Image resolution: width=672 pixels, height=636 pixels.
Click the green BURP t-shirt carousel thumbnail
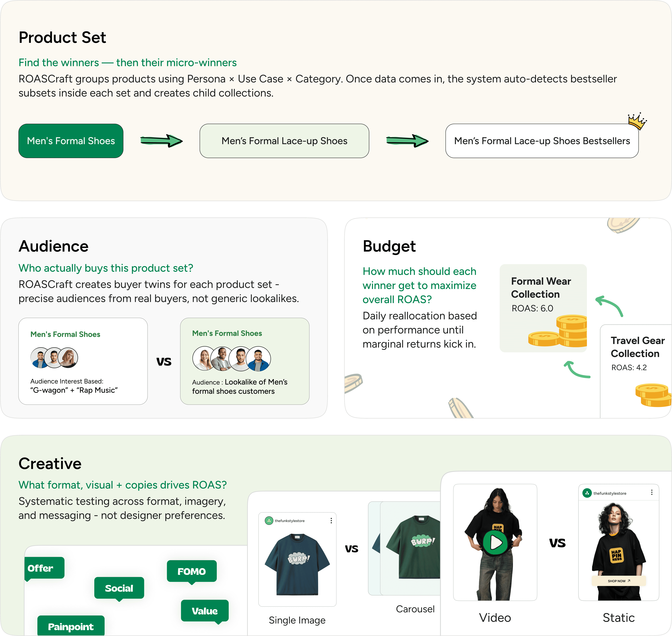[410, 548]
